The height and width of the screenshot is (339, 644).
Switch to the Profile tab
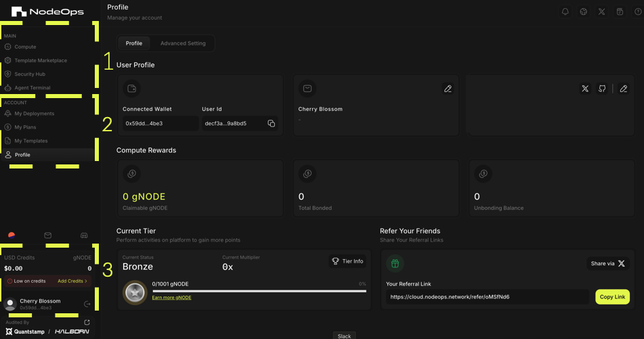point(134,43)
